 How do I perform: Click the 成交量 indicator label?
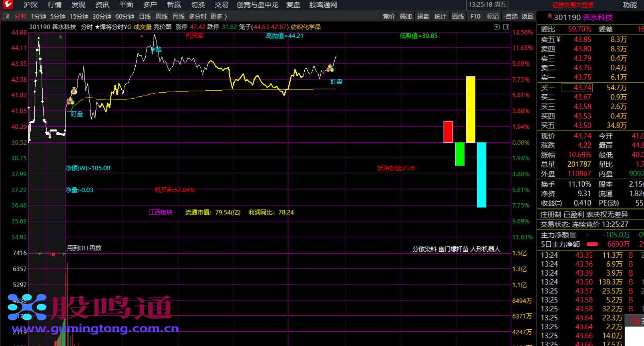click(142, 27)
